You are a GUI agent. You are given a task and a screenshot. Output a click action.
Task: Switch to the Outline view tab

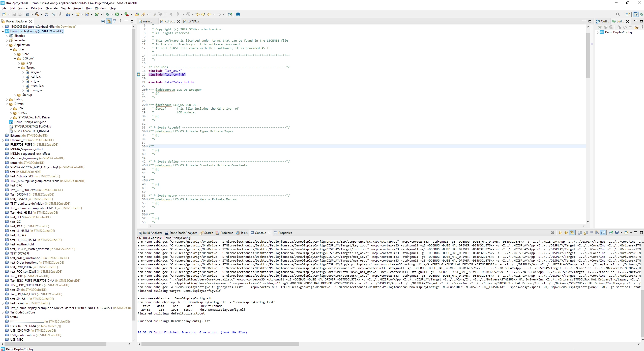(x=603, y=21)
